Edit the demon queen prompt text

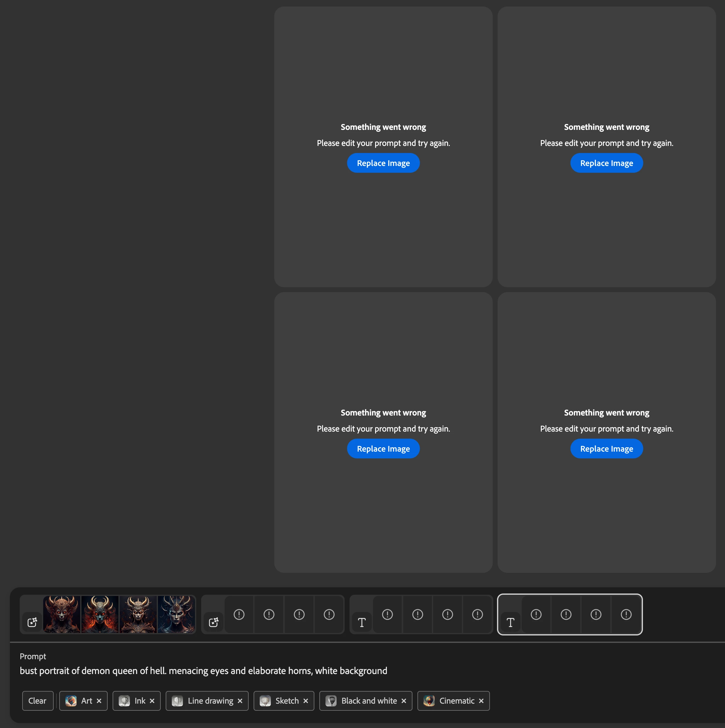[x=204, y=671]
